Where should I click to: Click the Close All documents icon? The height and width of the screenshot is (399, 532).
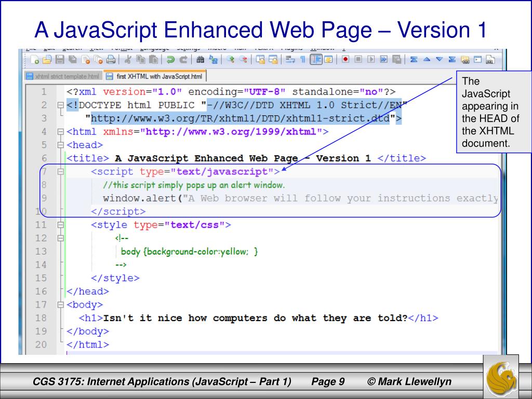coord(98,60)
